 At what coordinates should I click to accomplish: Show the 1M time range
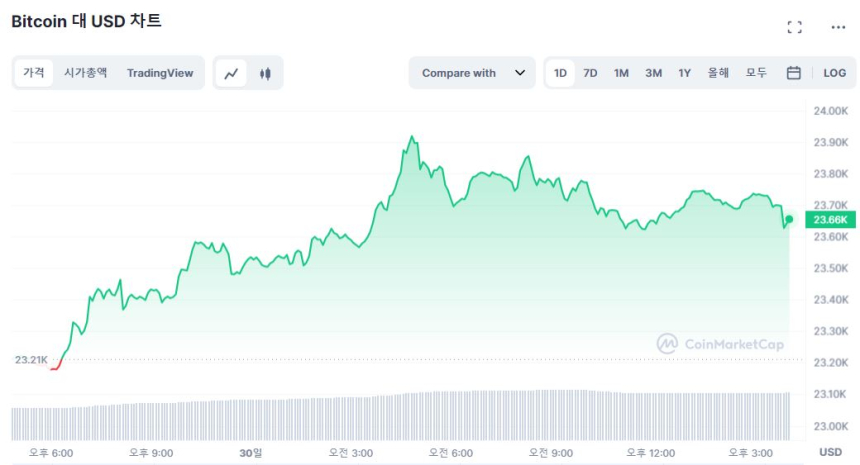pos(621,73)
